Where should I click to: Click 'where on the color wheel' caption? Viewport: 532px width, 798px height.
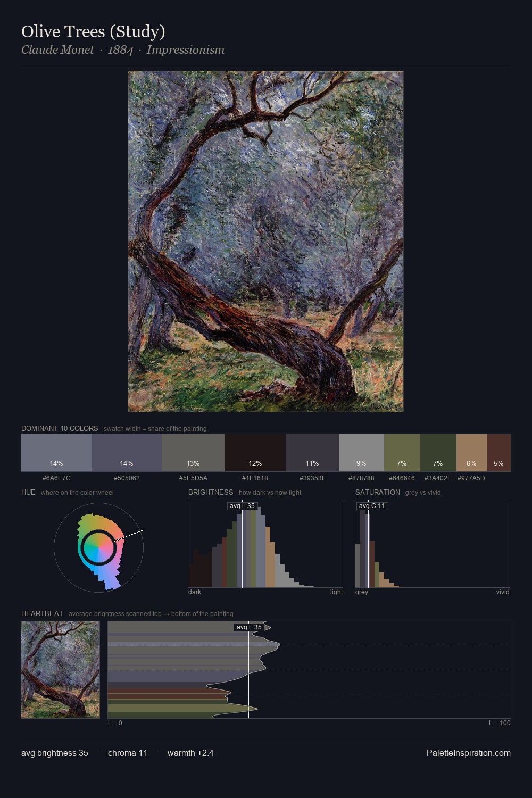tap(77, 493)
